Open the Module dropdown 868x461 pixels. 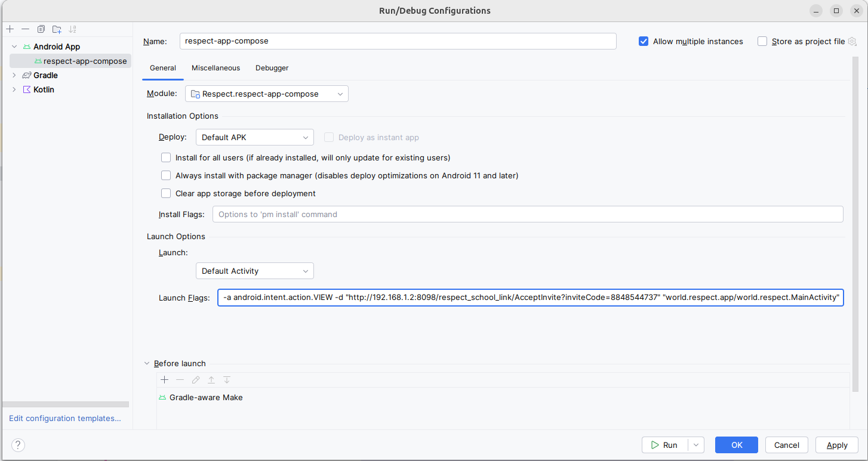[x=266, y=94]
